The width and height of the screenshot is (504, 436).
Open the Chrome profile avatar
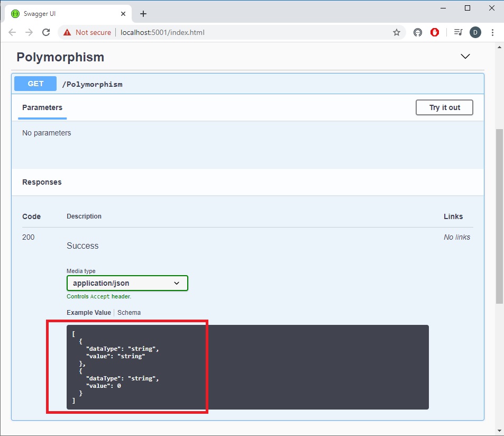(x=475, y=32)
